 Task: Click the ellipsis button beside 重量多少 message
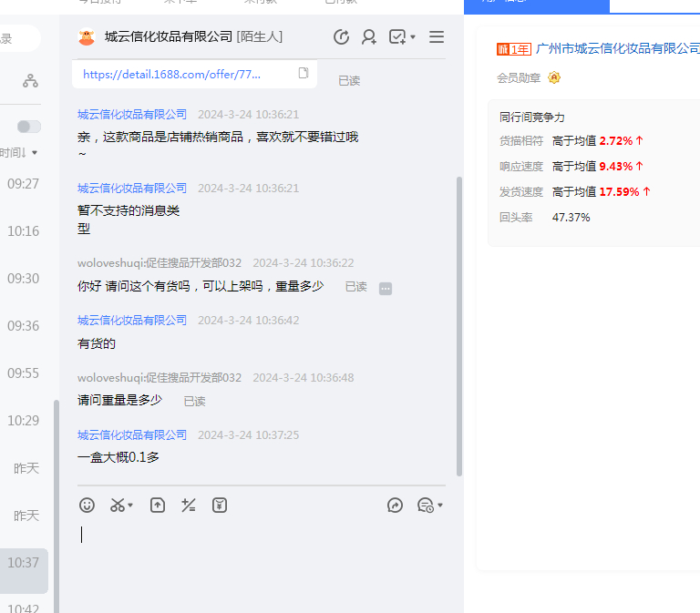386,289
